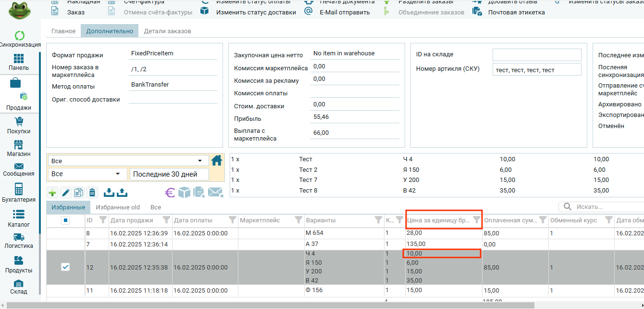The width and height of the screenshot is (644, 309).
Task: Switch to the Детали заказов tab
Action: (167, 31)
